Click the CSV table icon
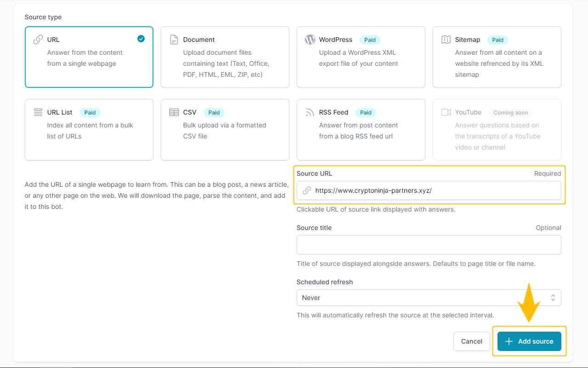Image resolution: width=588 pixels, height=368 pixels. click(x=174, y=112)
